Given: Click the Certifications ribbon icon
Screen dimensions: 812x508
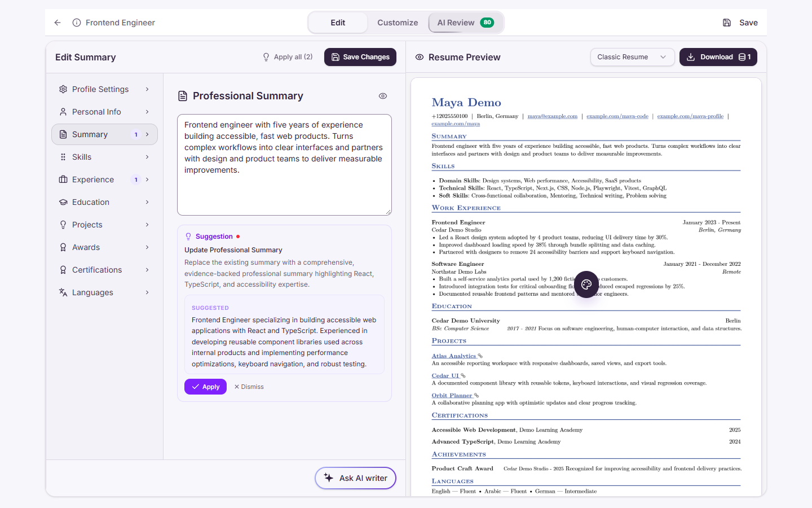Looking at the screenshot, I should pos(63,270).
